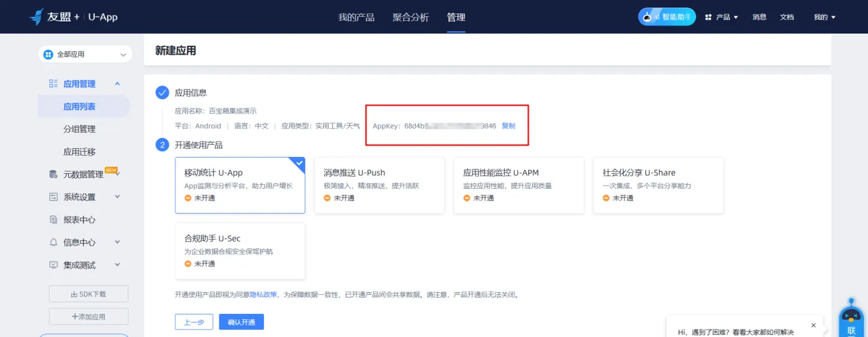868x337 pixels.
Task: Click the SDK下载 button
Action: tap(89, 294)
